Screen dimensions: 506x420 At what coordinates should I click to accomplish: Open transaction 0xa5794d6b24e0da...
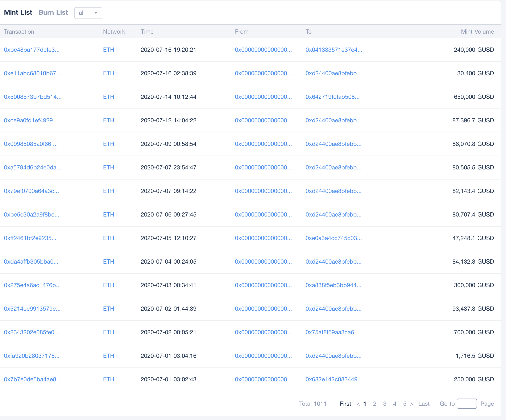click(x=33, y=168)
